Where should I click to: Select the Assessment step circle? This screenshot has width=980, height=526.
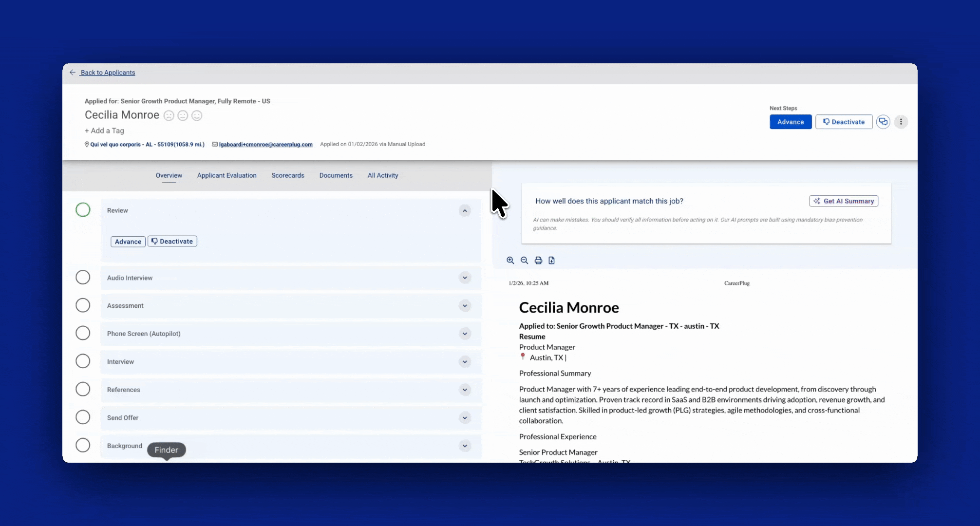83,305
